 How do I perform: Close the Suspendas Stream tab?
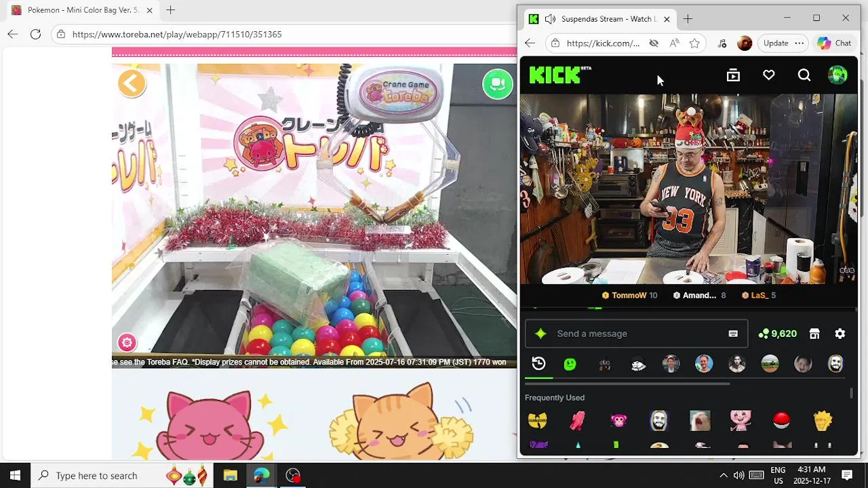(667, 19)
